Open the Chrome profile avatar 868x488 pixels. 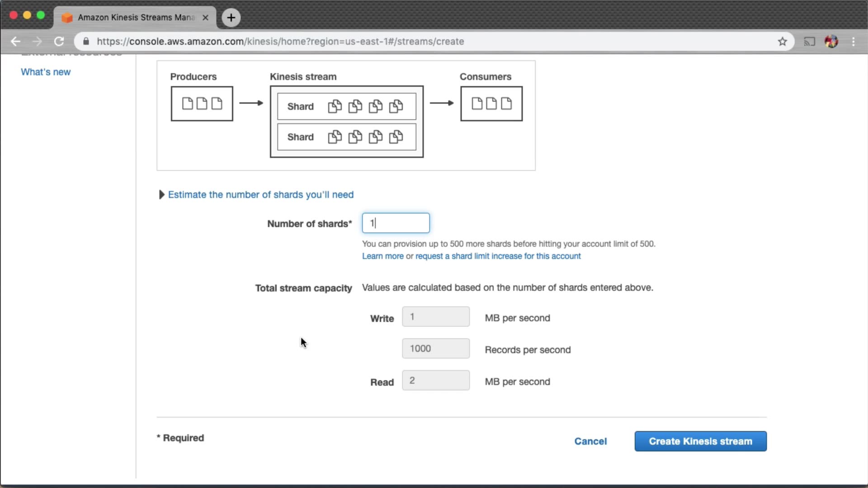(x=831, y=42)
